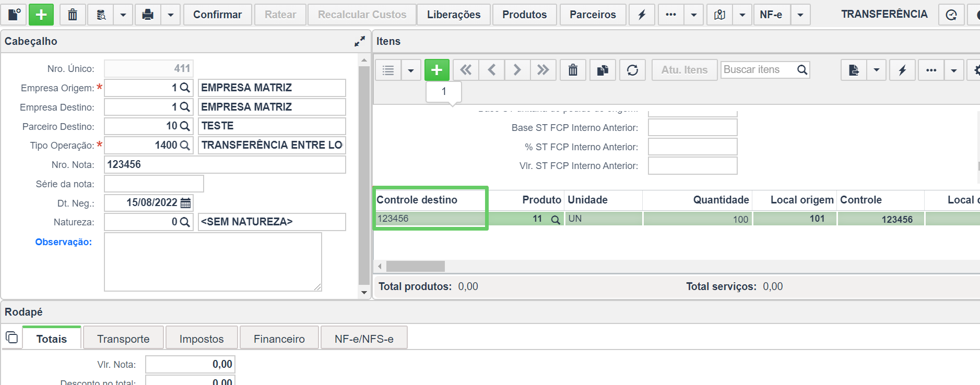
Task: Go to last item with double right arrows
Action: (543, 70)
